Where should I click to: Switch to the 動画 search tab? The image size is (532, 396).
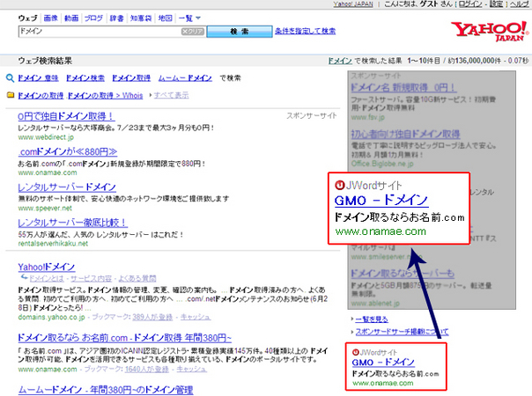[x=71, y=18]
